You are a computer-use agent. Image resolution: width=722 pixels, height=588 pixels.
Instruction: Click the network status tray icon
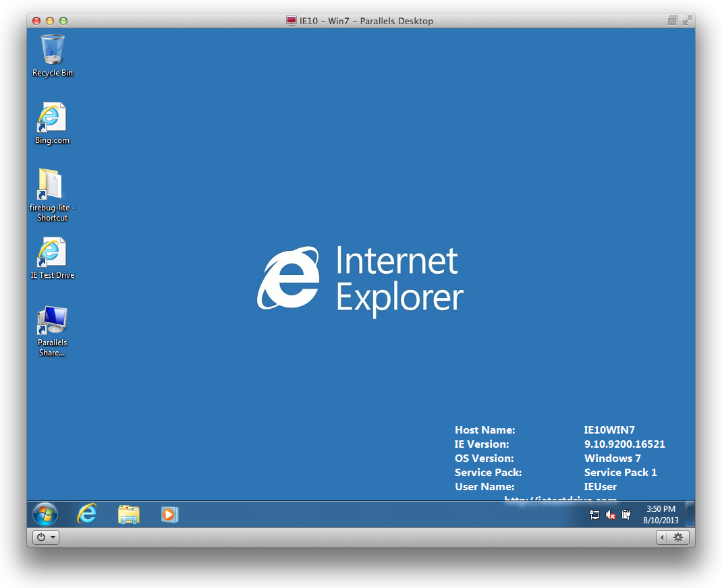pos(594,515)
